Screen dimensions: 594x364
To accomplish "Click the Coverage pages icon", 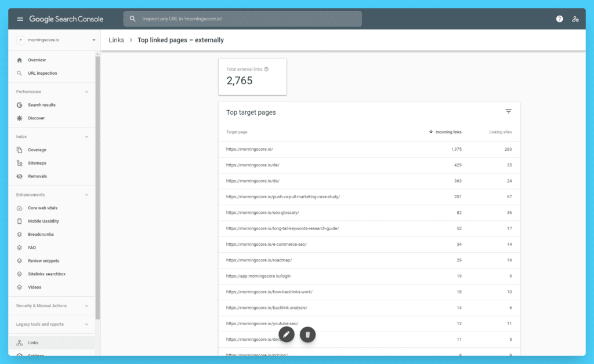I will (x=19, y=150).
